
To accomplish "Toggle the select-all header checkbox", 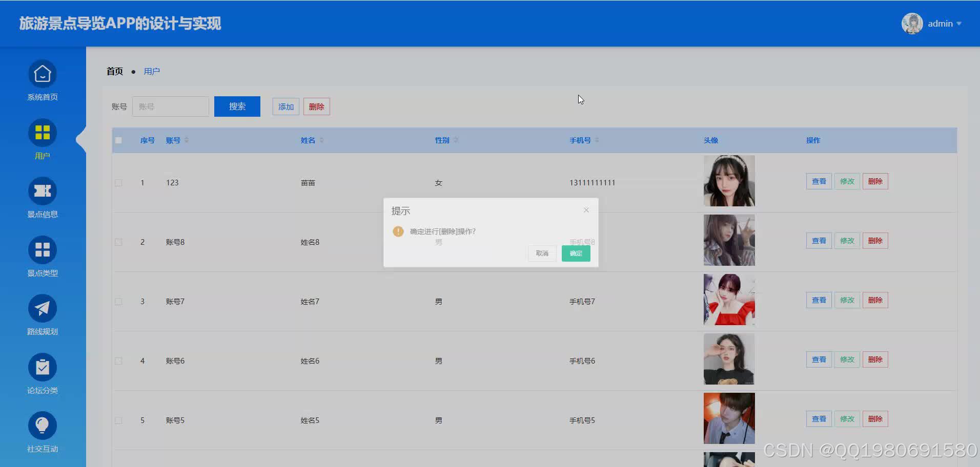I will 118,140.
